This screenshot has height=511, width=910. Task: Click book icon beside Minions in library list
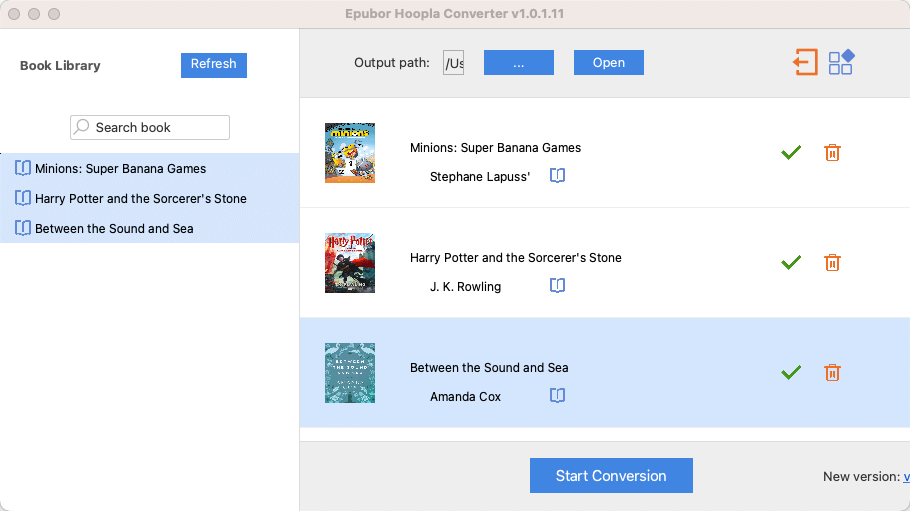pyautogui.click(x=23, y=168)
